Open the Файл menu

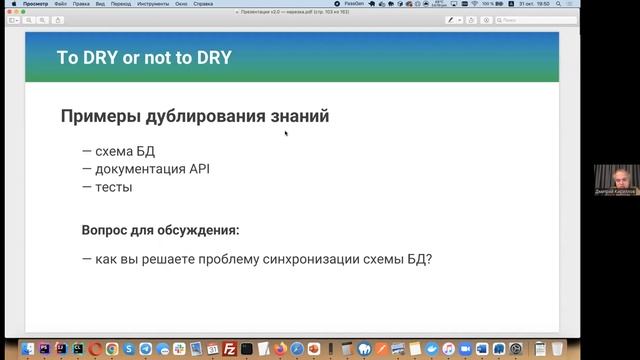(x=60, y=4)
